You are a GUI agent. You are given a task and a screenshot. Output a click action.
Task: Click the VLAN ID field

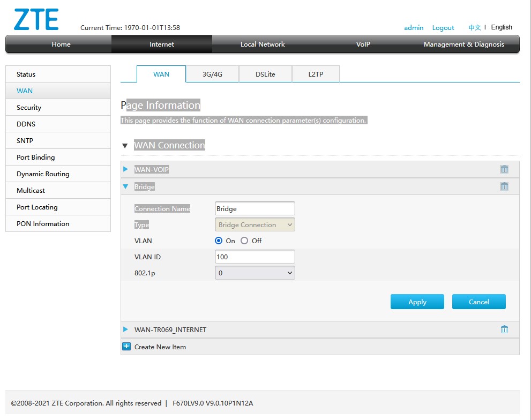255,257
